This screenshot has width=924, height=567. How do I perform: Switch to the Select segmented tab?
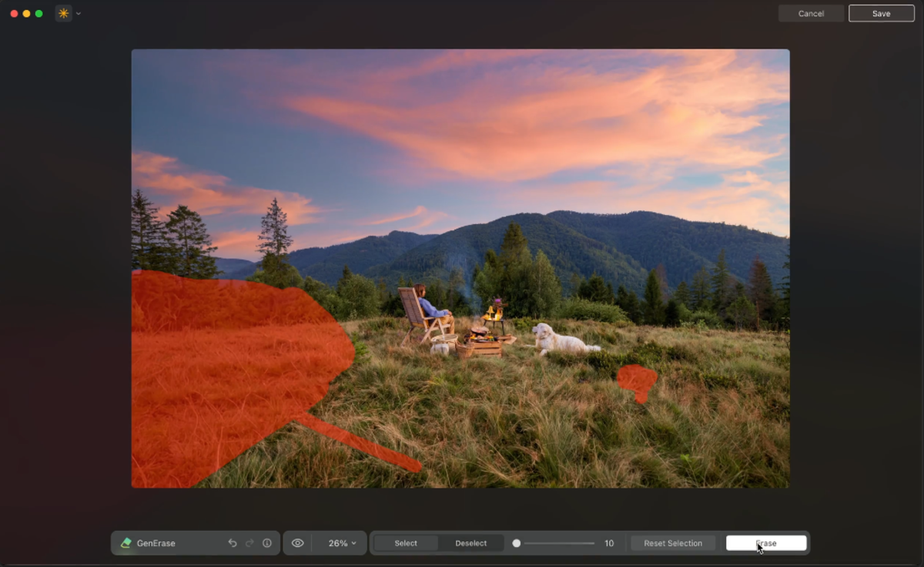406,543
